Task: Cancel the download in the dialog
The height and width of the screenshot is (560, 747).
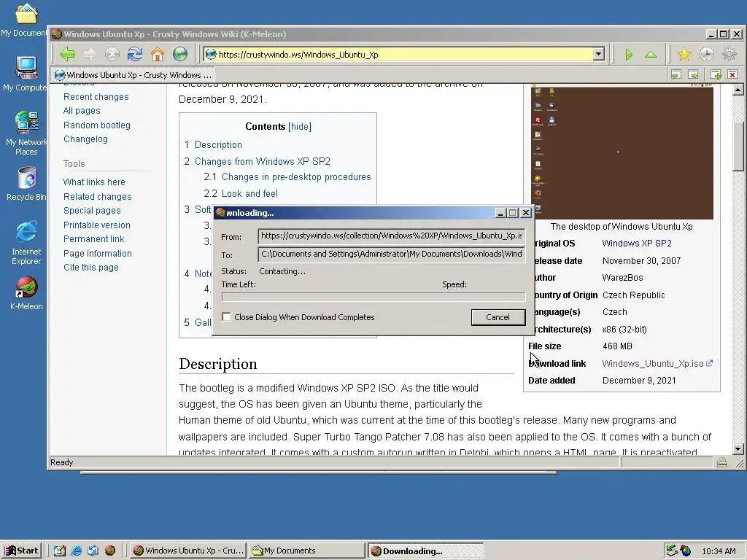Action: pos(498,317)
